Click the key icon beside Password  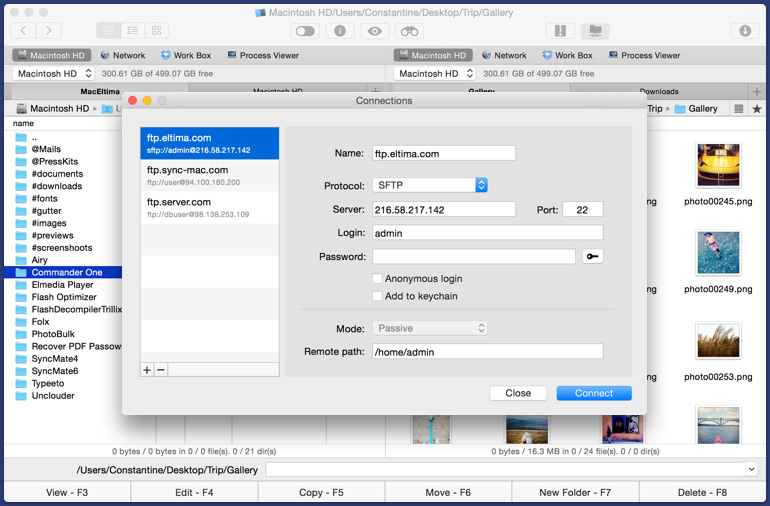coord(593,257)
